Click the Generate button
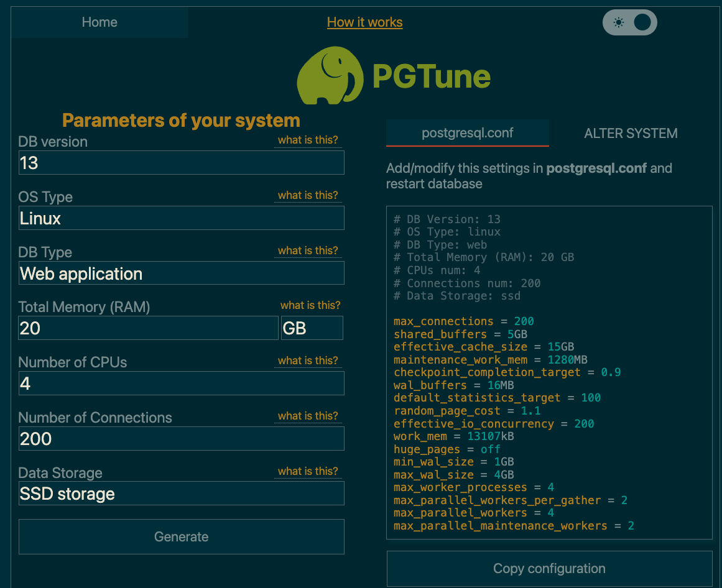This screenshot has width=722, height=588. 181,536
